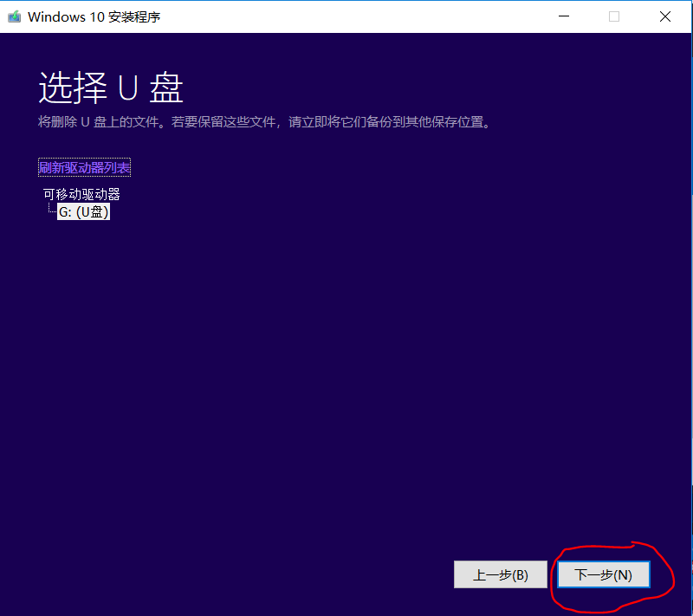Click the 下一步(N) button

click(603, 574)
